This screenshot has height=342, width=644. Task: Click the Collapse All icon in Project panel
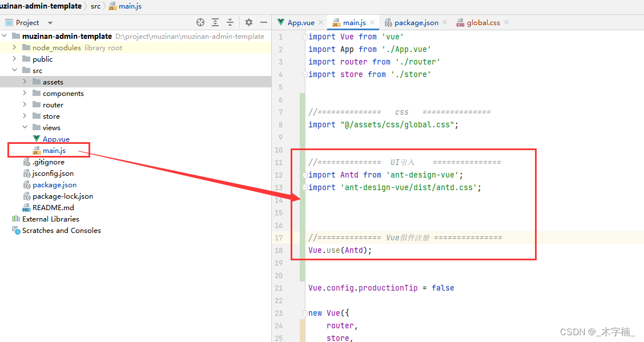[x=230, y=23]
